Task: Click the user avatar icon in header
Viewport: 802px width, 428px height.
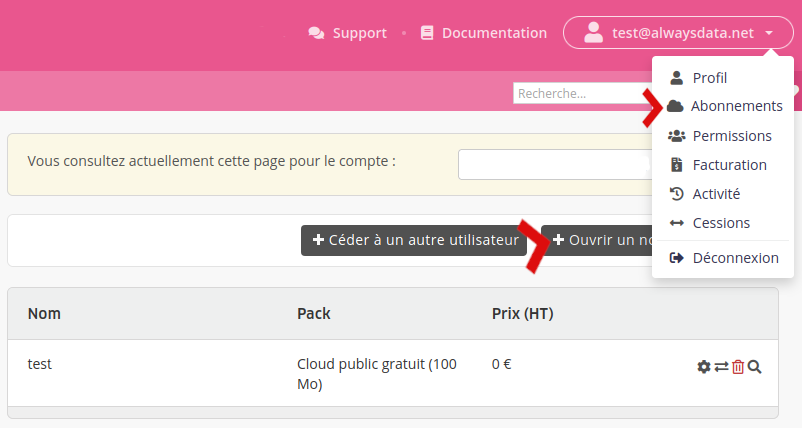Action: [593, 33]
